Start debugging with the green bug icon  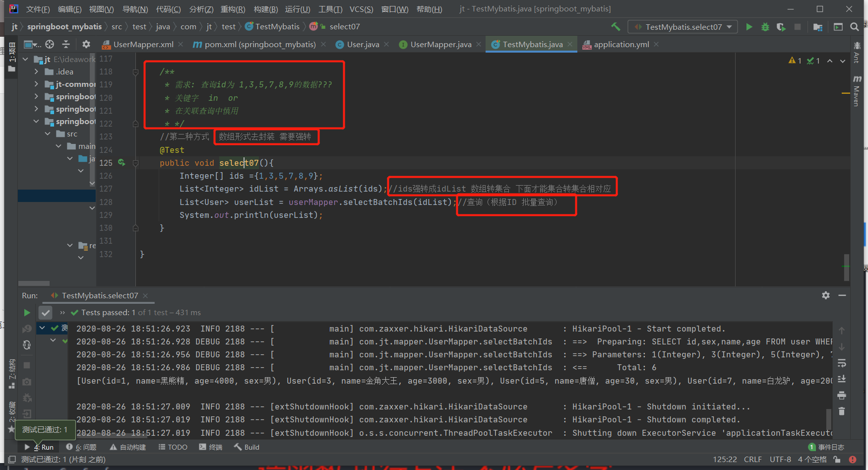(x=765, y=27)
